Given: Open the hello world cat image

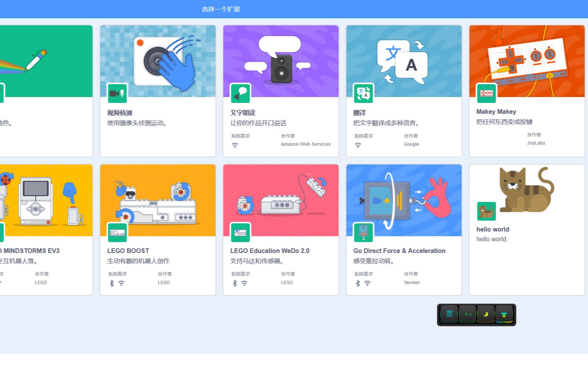Looking at the screenshot, I should tap(527, 190).
